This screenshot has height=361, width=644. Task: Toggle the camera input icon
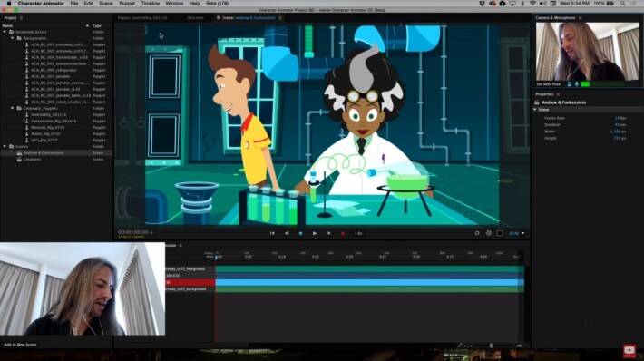570,84
